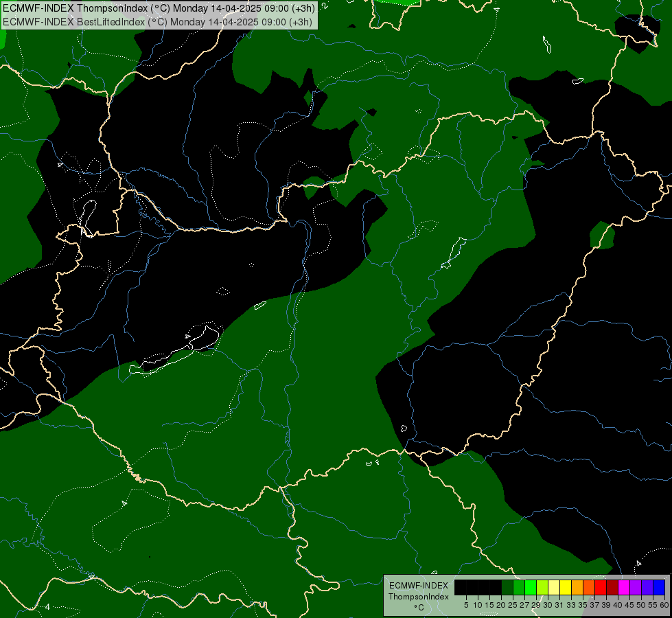Screen dimensions: 672x618
Task: Click legend scale value 5
Action: 466,605
